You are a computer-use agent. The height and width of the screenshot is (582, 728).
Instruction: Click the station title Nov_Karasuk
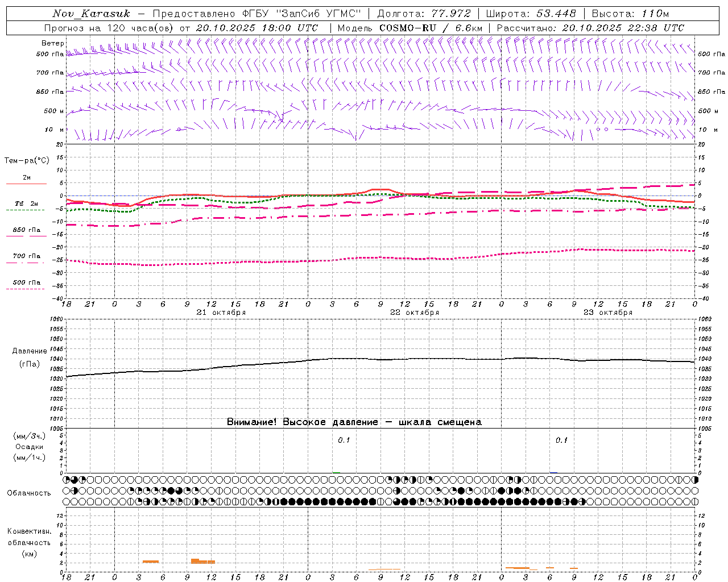pyautogui.click(x=91, y=14)
